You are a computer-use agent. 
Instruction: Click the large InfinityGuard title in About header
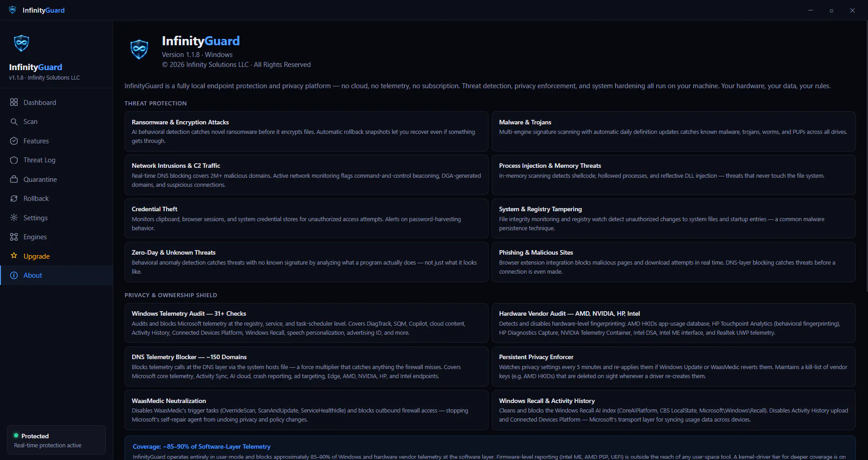coord(201,41)
